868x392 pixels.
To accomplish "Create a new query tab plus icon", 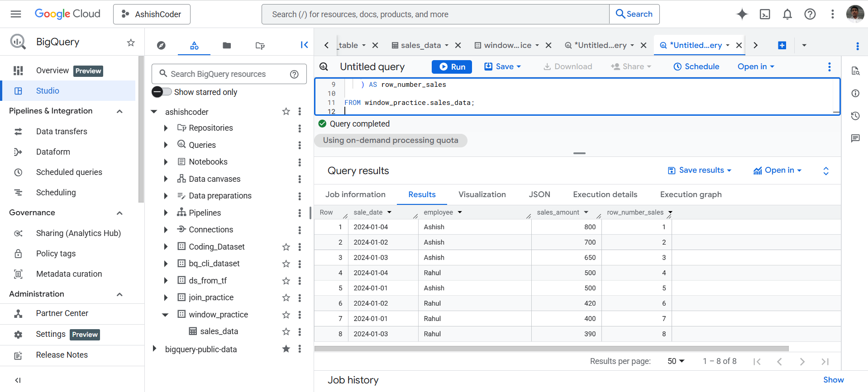I will coord(782,45).
